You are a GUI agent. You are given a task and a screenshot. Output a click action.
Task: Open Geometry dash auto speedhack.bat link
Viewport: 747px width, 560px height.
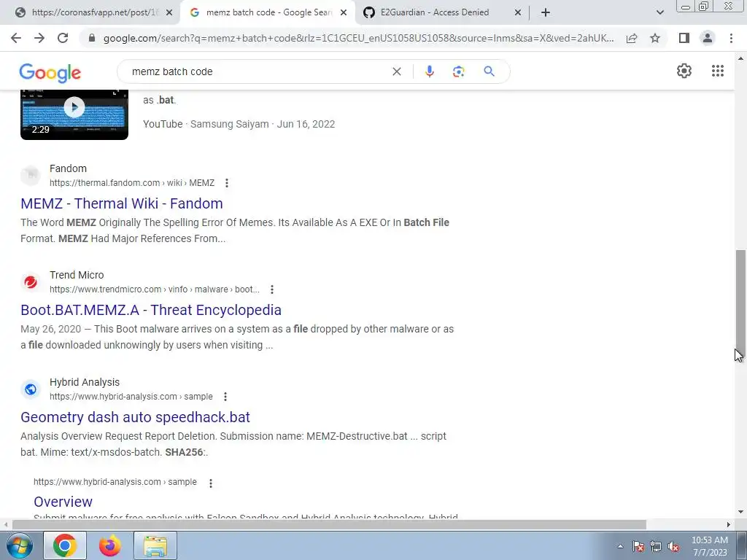pyautogui.click(x=135, y=418)
